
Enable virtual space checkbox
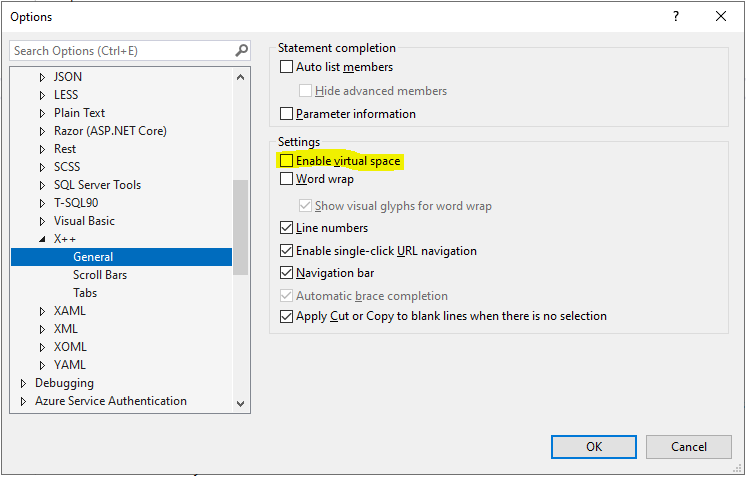[x=286, y=161]
